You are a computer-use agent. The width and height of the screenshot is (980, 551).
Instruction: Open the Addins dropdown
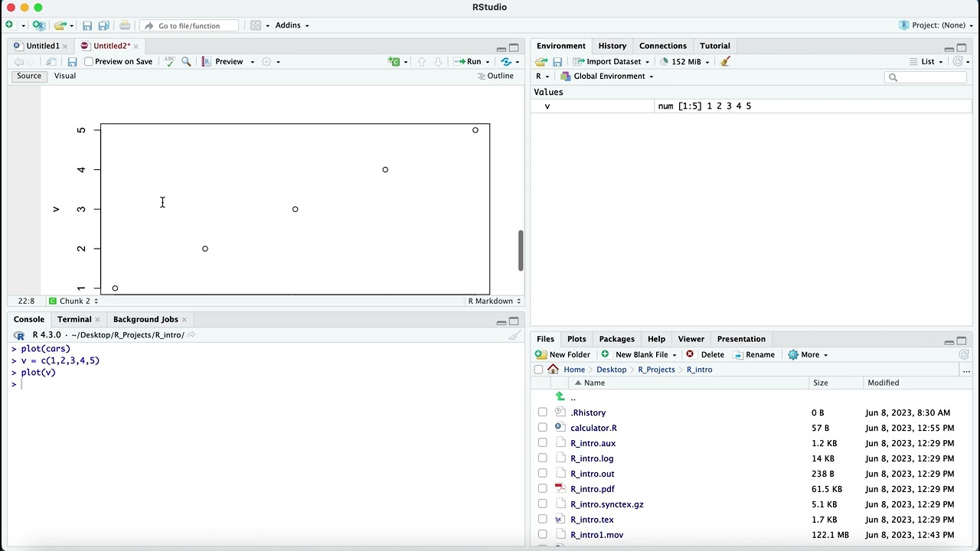tap(292, 25)
